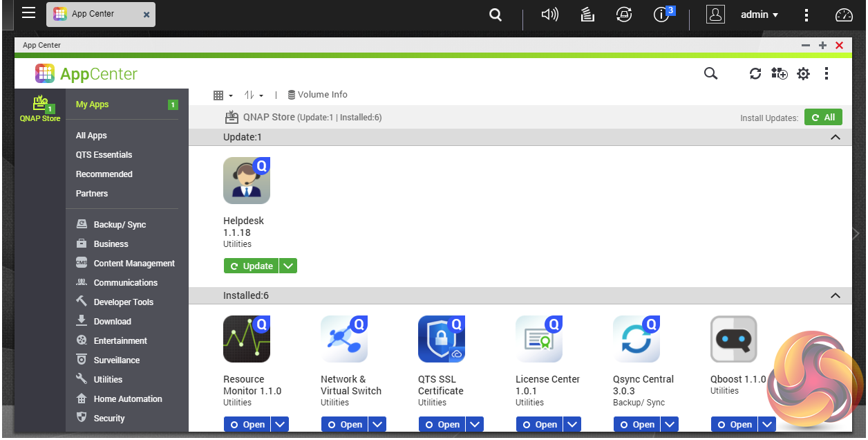Click the Volume Info icon
The width and height of the screenshot is (868, 440).
(x=292, y=95)
